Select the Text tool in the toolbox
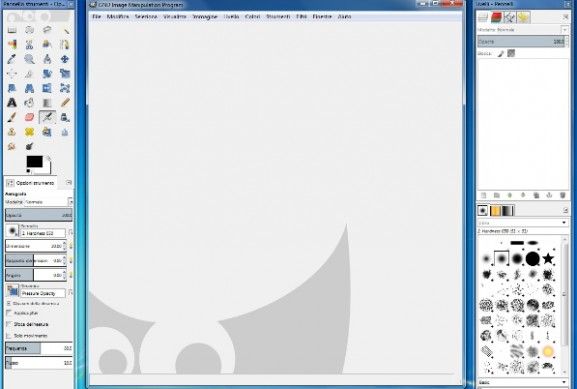The width and height of the screenshot is (577, 389). coord(12,103)
